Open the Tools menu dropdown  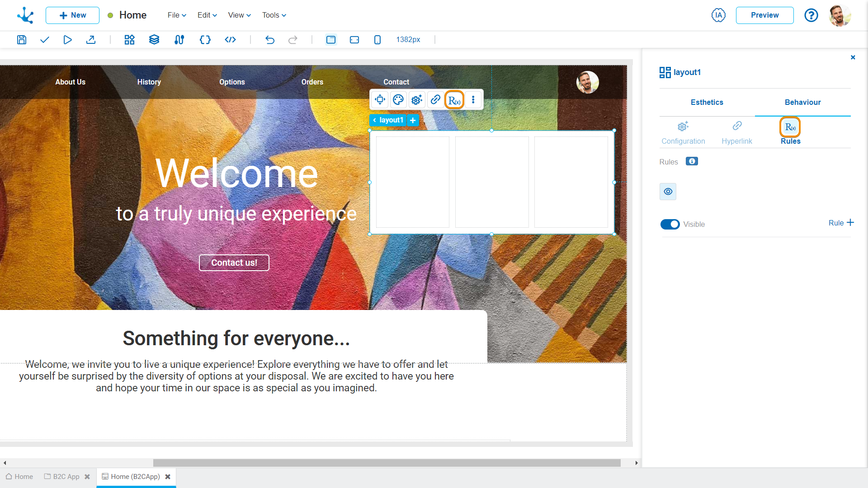coord(273,14)
